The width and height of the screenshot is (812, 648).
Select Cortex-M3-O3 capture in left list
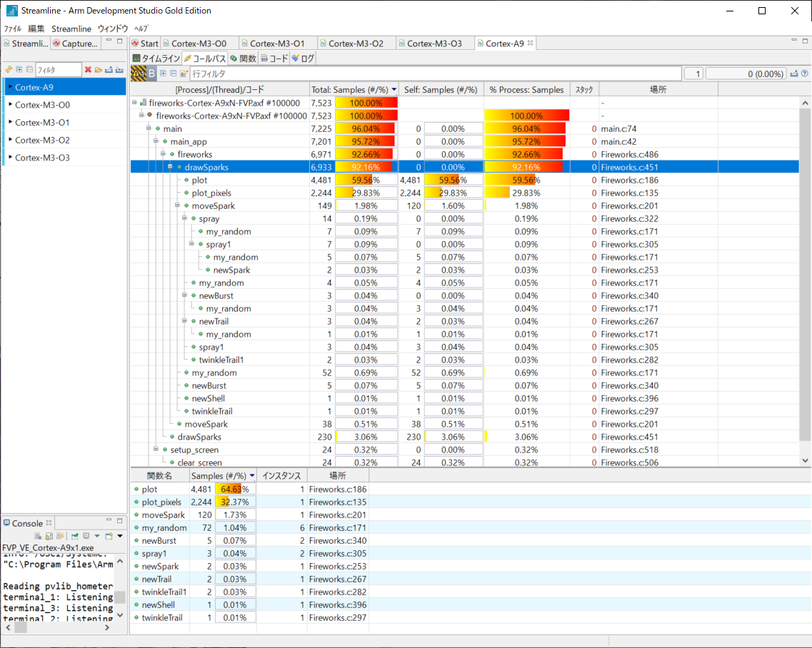[65, 157]
